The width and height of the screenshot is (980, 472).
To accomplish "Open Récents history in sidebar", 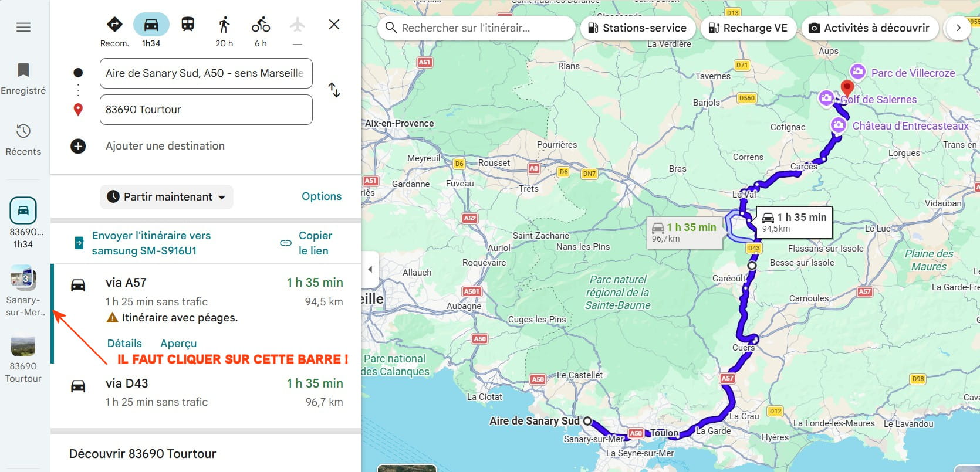I will pos(23,139).
